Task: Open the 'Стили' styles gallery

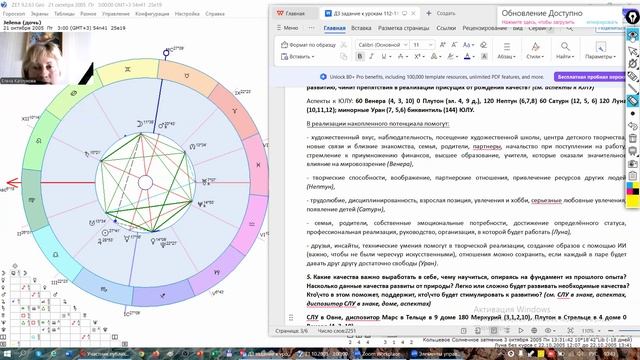Action: (535, 51)
